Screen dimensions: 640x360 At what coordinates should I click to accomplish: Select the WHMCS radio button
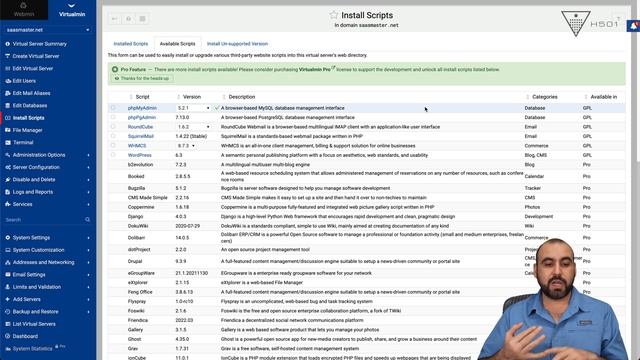tap(113, 145)
